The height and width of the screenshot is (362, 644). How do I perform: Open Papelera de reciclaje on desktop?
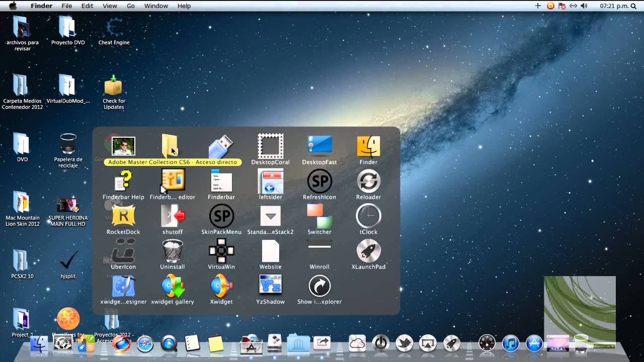68,144
